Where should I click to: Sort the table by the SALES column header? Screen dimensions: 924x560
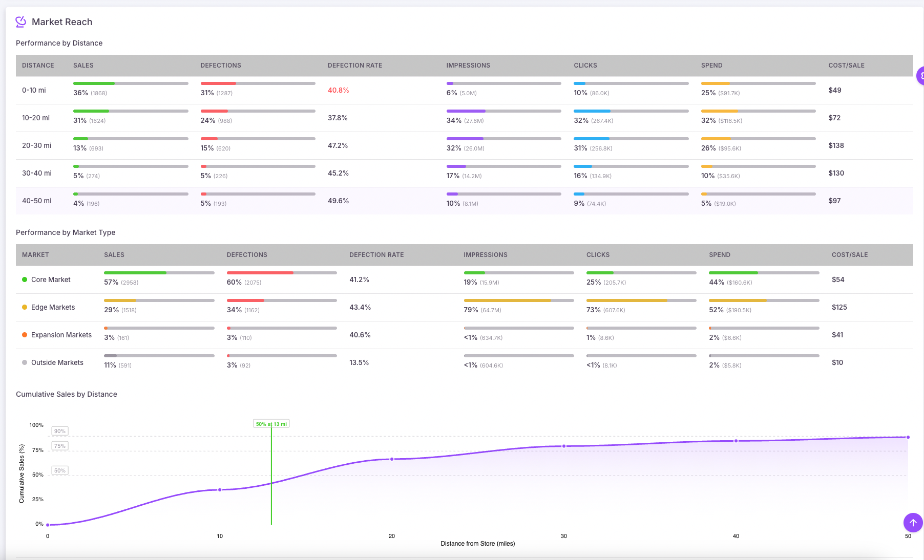[x=83, y=65]
